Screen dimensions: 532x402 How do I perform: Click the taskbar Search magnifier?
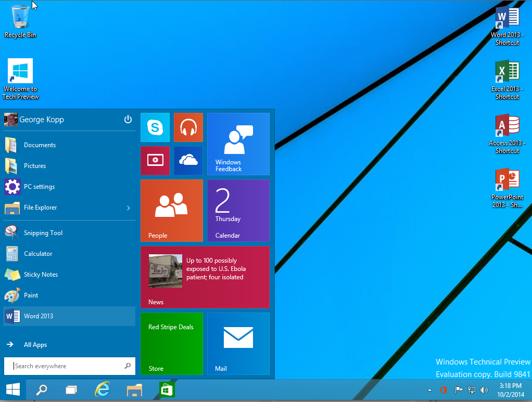tap(42, 390)
